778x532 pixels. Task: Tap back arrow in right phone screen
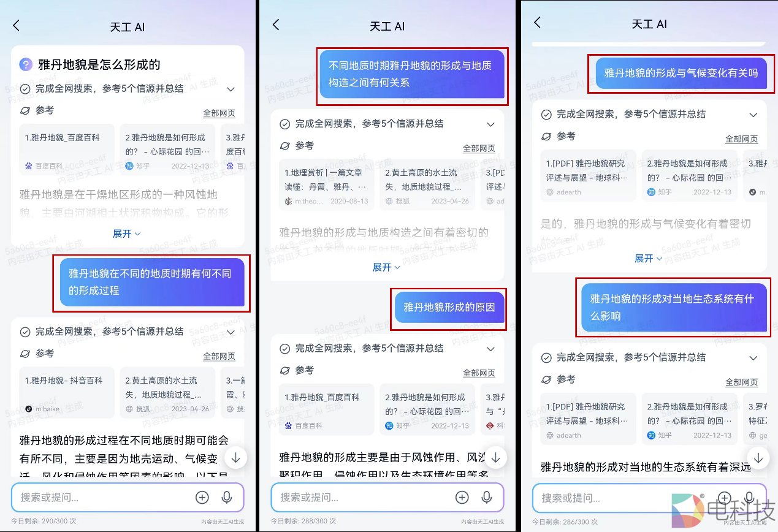coord(538,23)
